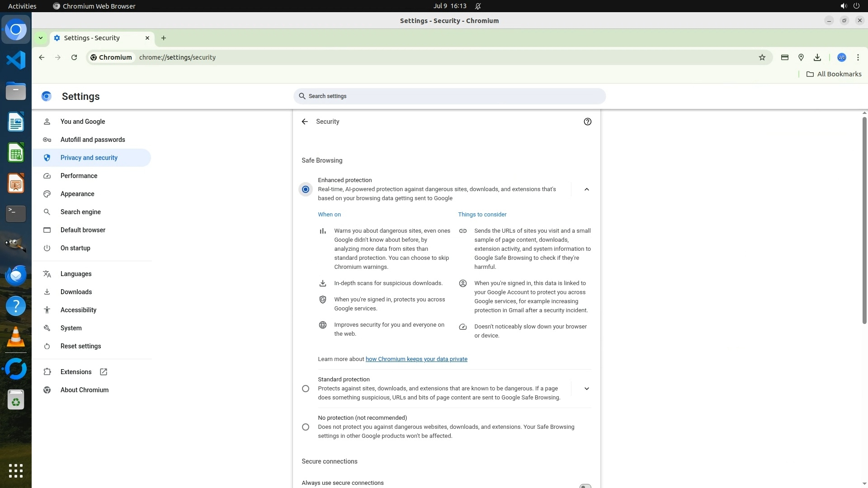Reload the page with refresh icon
868x488 pixels.
[x=74, y=57]
